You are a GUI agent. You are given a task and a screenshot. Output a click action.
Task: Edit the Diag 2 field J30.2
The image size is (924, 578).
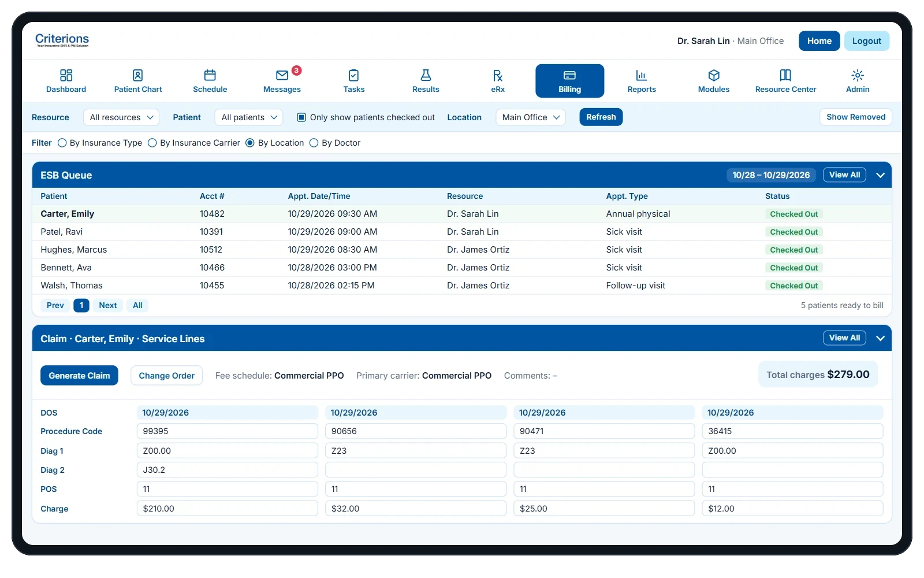tap(227, 470)
